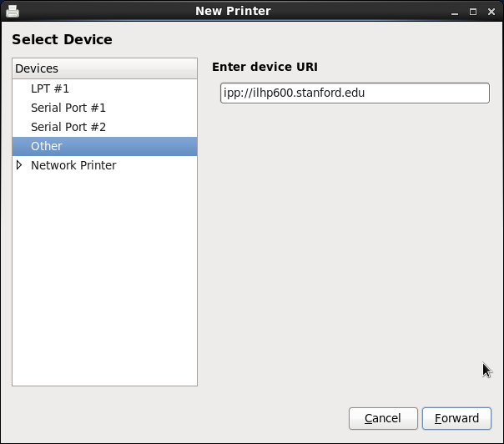Click the ipp://ilhp600.stanford.edu text

coord(294,93)
